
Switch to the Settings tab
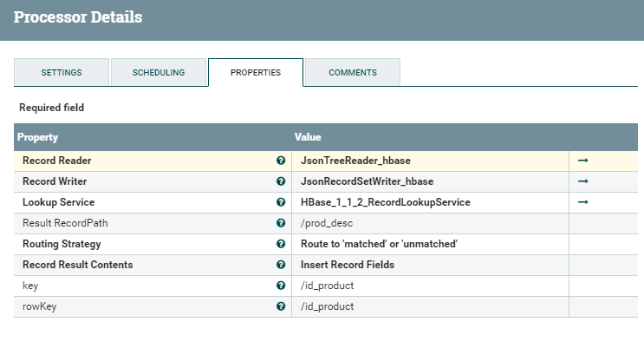click(62, 73)
